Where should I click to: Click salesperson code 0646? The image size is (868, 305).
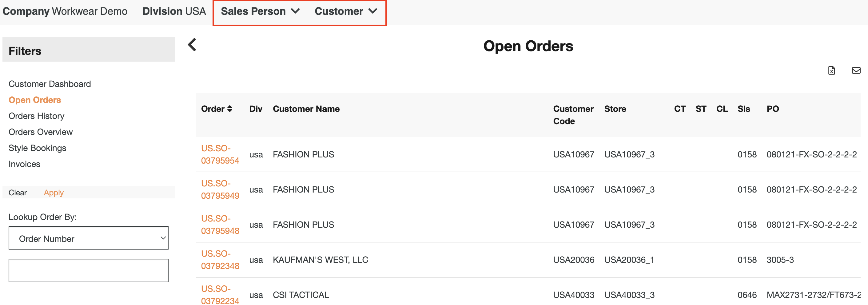pyautogui.click(x=747, y=295)
